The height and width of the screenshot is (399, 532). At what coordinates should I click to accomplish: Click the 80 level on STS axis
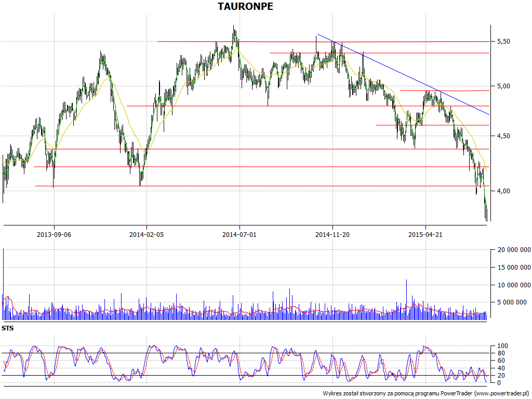(x=501, y=353)
